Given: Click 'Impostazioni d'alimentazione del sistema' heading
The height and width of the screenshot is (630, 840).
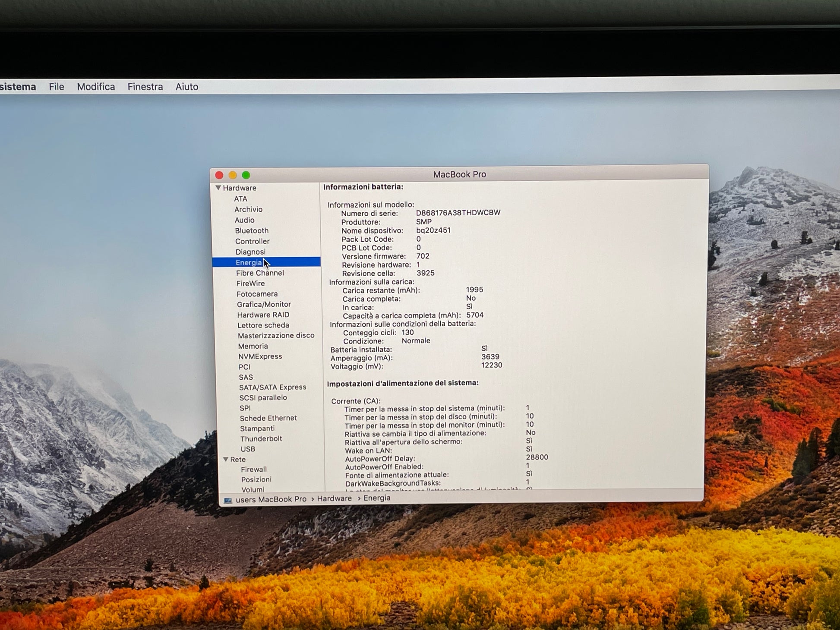Looking at the screenshot, I should [x=402, y=383].
